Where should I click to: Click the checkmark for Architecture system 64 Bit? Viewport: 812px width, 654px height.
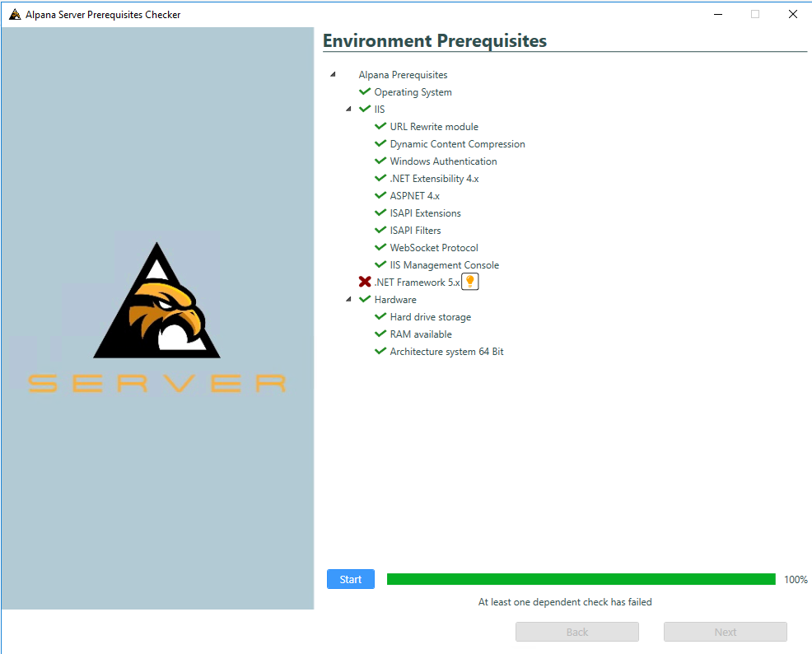coord(380,351)
